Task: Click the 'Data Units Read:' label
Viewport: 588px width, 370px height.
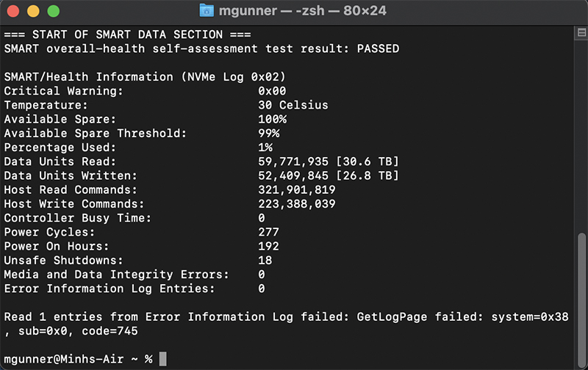Action: (60, 162)
